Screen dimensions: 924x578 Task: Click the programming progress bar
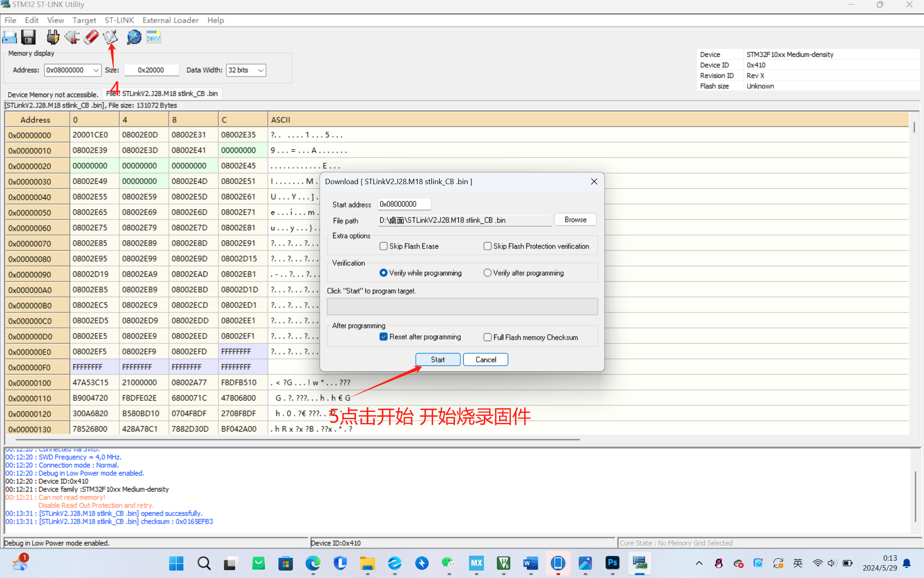click(x=462, y=306)
